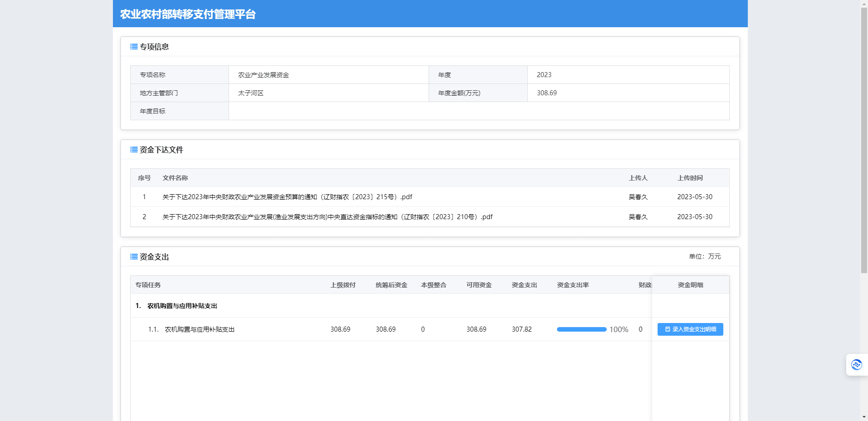Click the 地方主管部门 label cell
The height and width of the screenshot is (421, 868).
[x=180, y=93]
